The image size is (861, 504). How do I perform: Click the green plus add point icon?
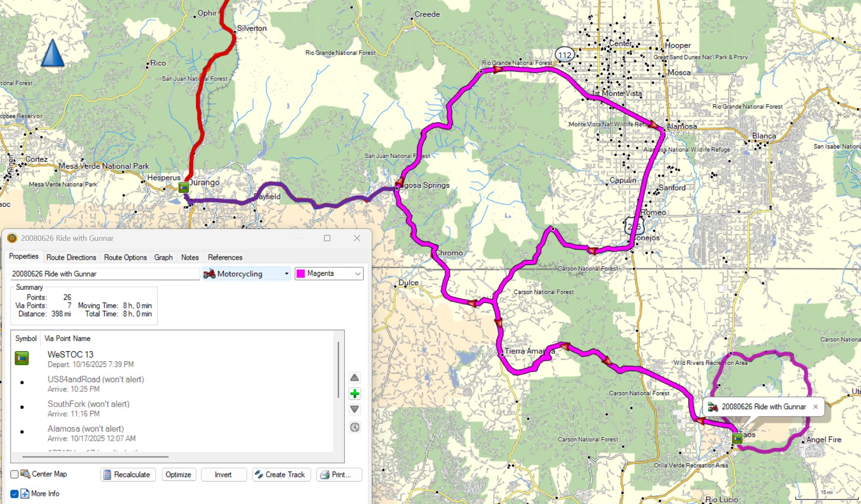click(x=355, y=394)
